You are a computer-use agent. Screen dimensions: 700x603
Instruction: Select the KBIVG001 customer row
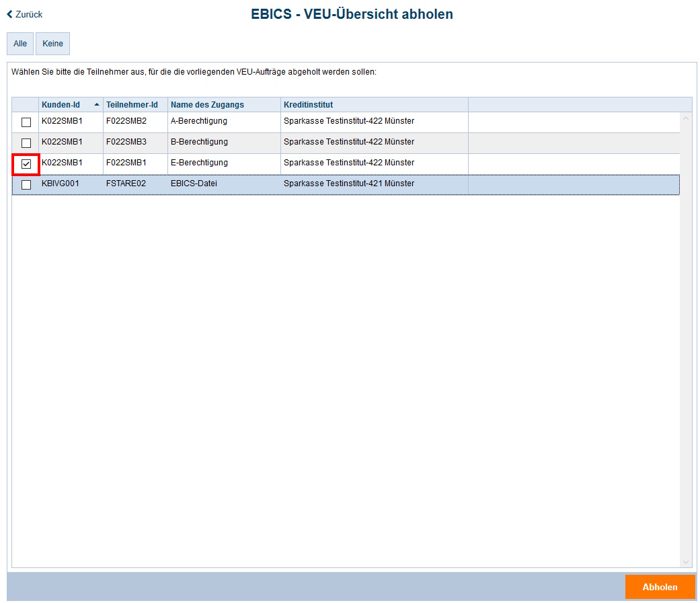[x=61, y=184]
